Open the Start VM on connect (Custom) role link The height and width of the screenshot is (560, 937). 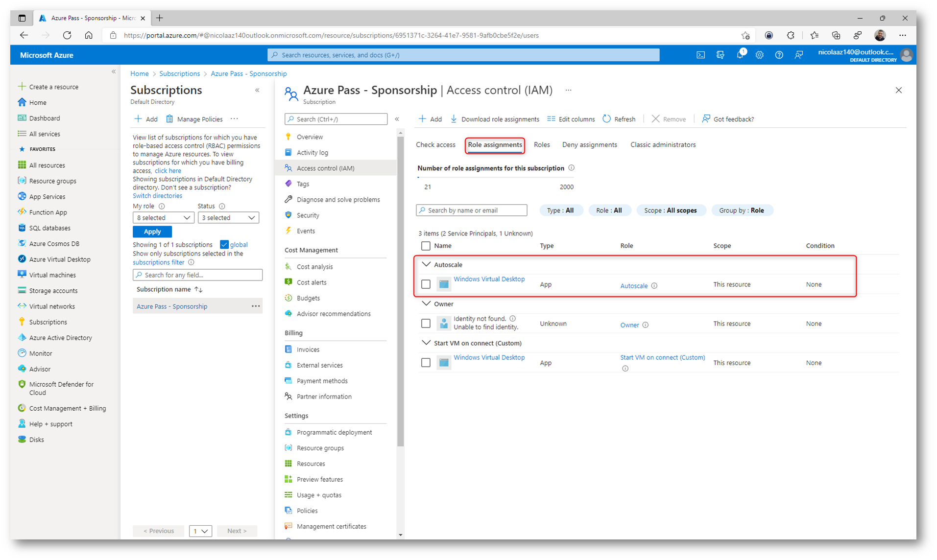662,357
